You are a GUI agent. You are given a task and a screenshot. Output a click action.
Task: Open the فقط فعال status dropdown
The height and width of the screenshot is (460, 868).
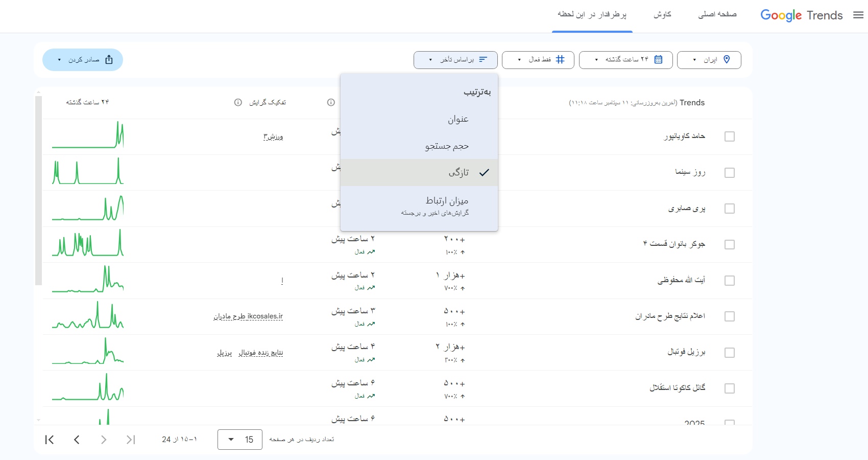[538, 60]
